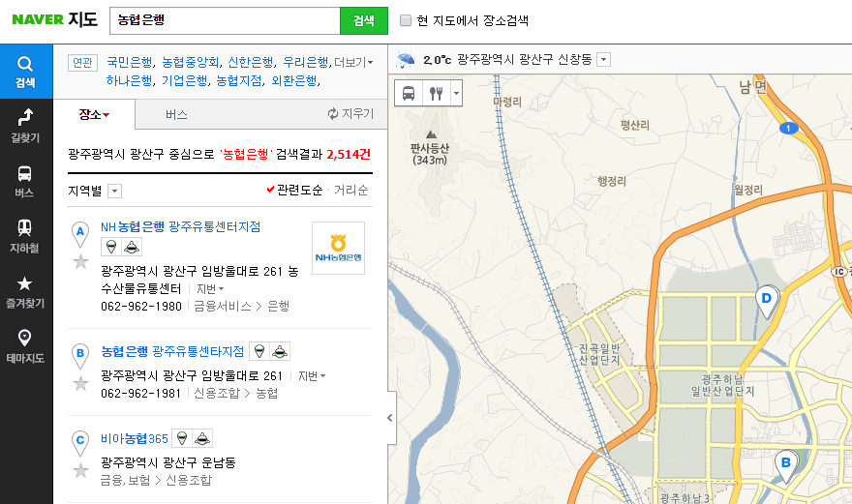
Task: Open 비아농협365 result link
Action: click(x=135, y=438)
